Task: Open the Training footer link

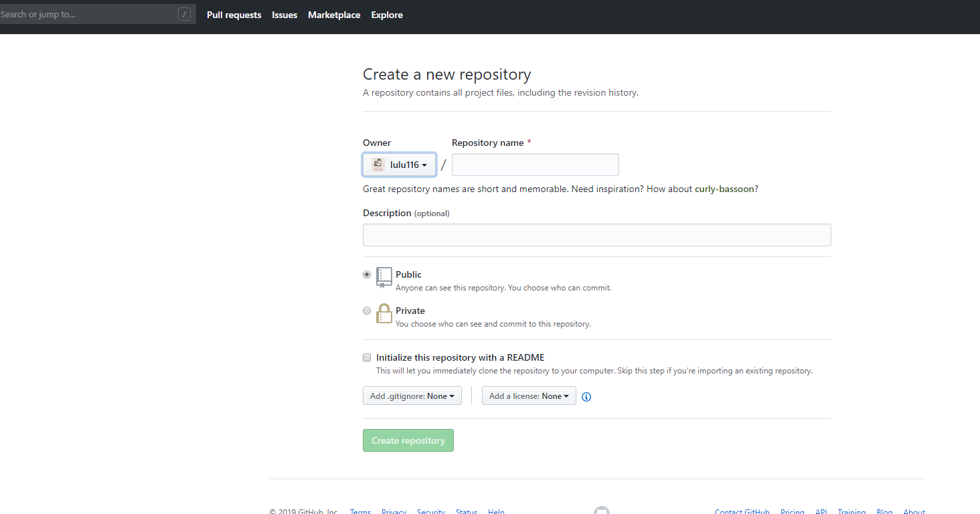Action: point(852,512)
